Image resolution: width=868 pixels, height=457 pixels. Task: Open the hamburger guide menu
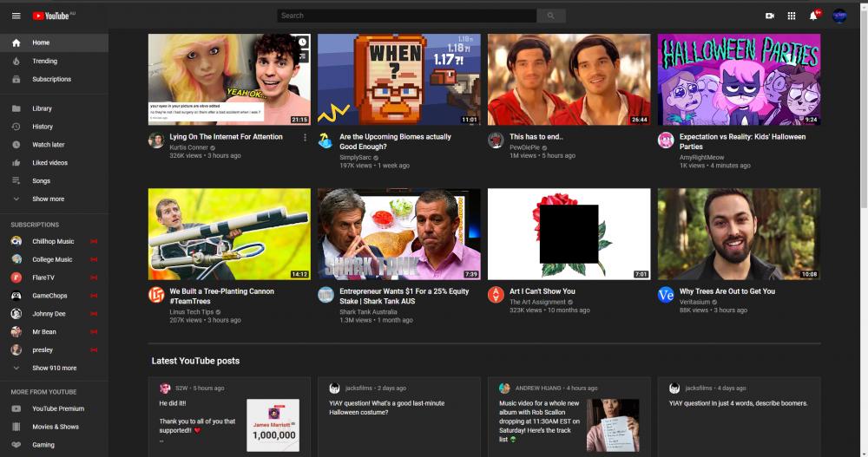16,16
